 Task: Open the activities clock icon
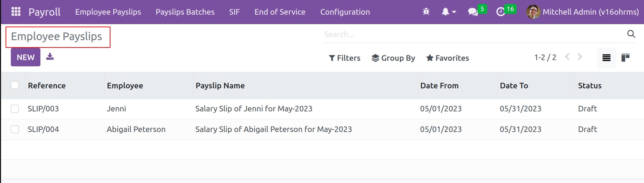click(x=501, y=12)
